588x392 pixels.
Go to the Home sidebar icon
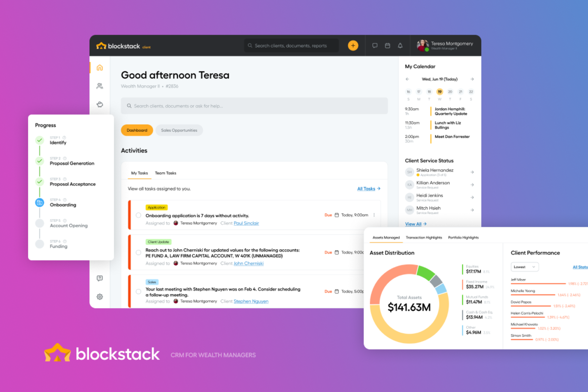100,68
